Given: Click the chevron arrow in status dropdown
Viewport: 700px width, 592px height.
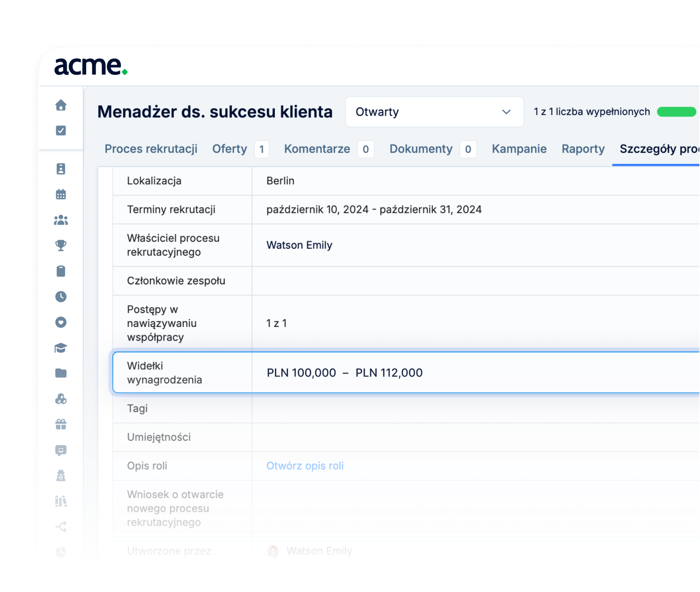Looking at the screenshot, I should (x=506, y=112).
